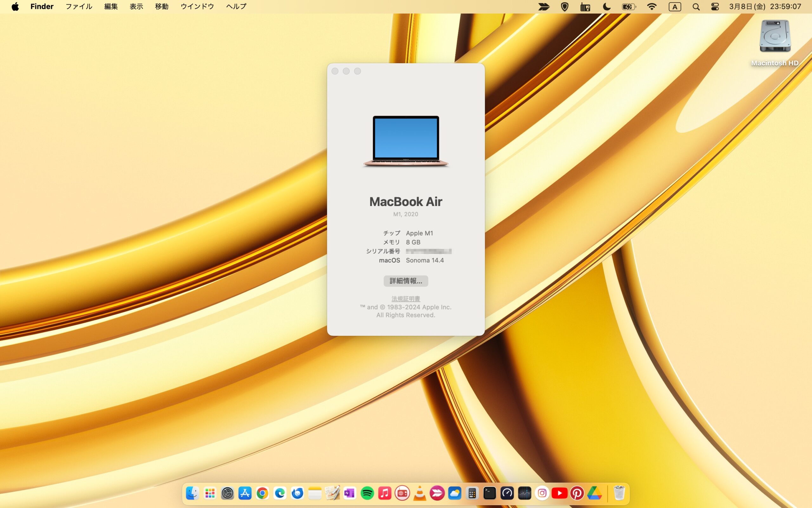This screenshot has height=508, width=812.
Task: Open the Apple menu
Action: point(15,7)
